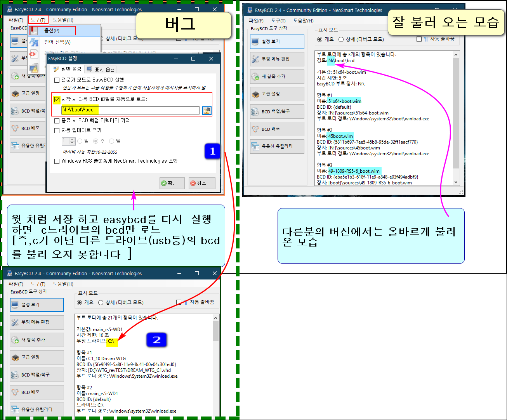Check 종료 시 BCD 백업 디렉터리 기억

[x=57, y=121]
